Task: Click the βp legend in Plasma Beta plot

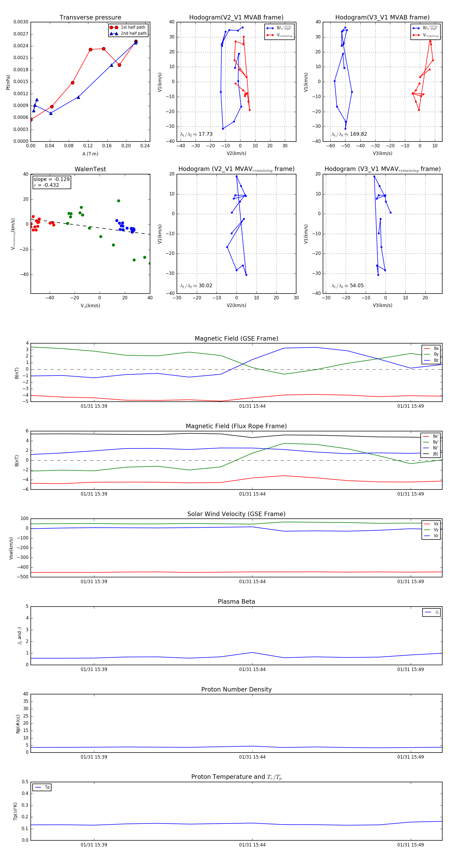Action: [431, 612]
